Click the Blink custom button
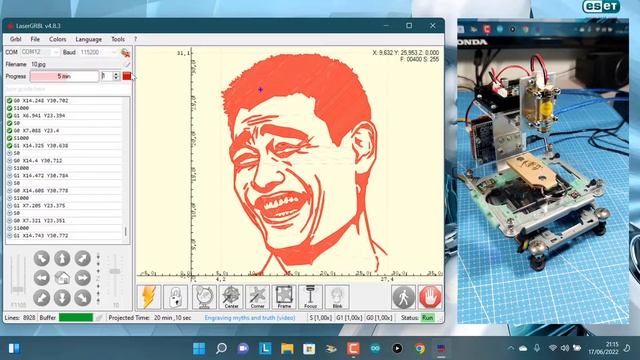The height and width of the screenshot is (360, 640). coord(337,297)
